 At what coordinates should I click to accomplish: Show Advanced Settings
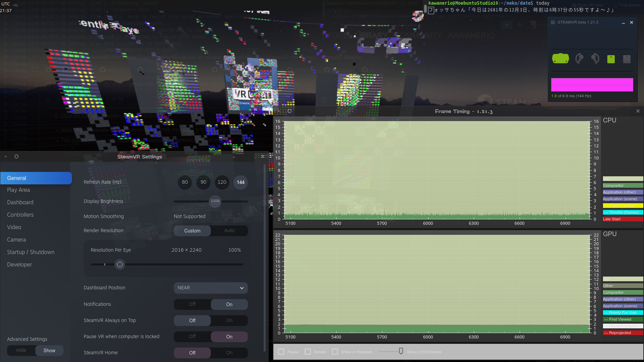coord(49,351)
